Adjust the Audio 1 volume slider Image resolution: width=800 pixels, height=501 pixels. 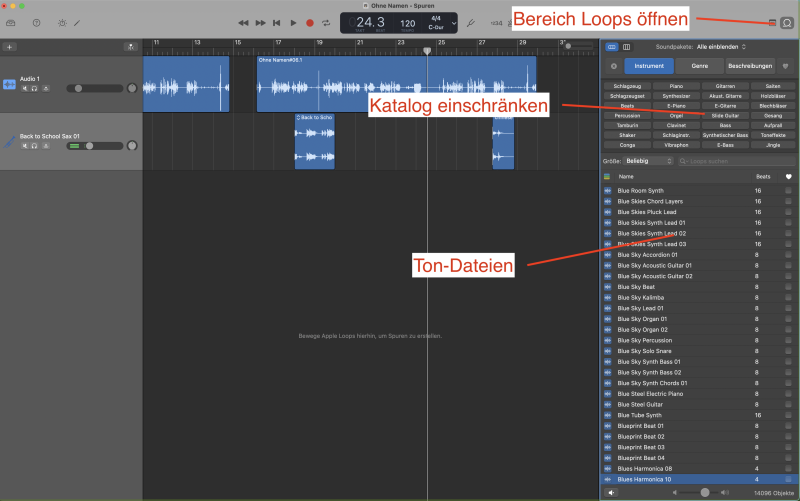click(x=95, y=88)
